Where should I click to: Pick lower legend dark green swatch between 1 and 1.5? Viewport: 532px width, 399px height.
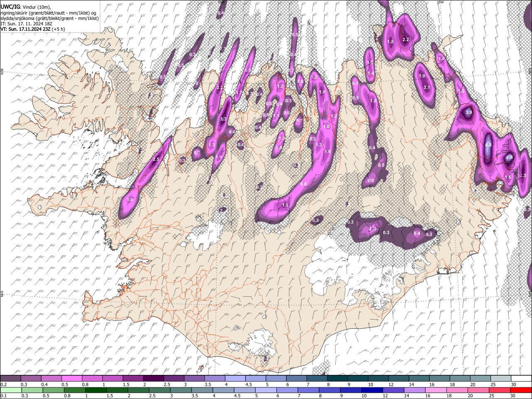point(96,390)
